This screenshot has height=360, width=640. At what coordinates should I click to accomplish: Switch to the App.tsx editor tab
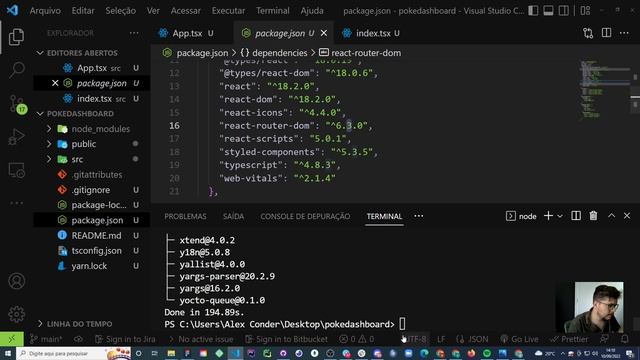click(x=186, y=33)
